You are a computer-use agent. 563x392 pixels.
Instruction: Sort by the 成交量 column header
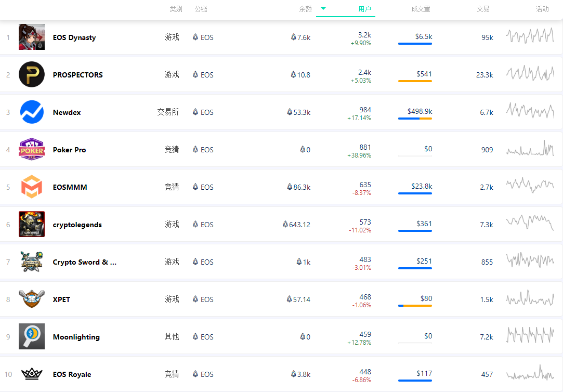point(421,9)
